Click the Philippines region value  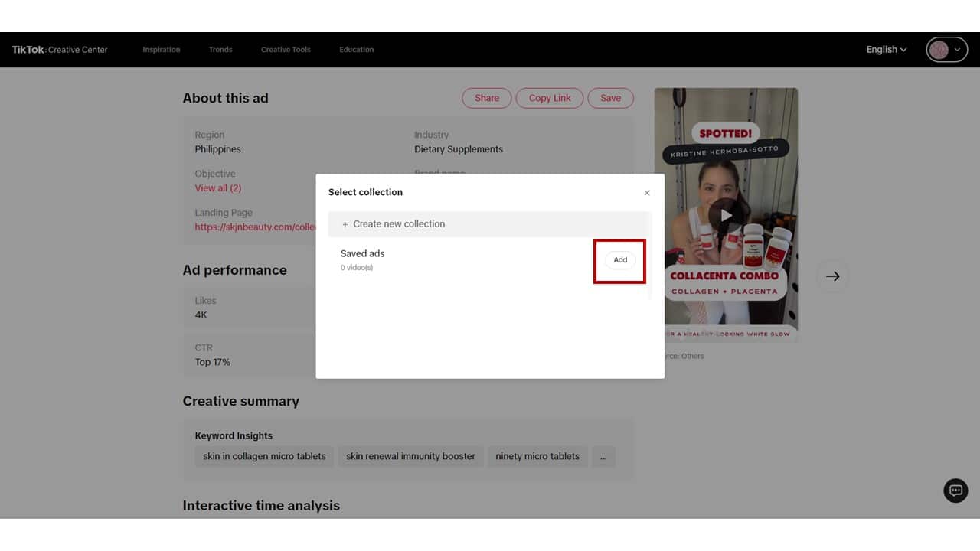[218, 149]
